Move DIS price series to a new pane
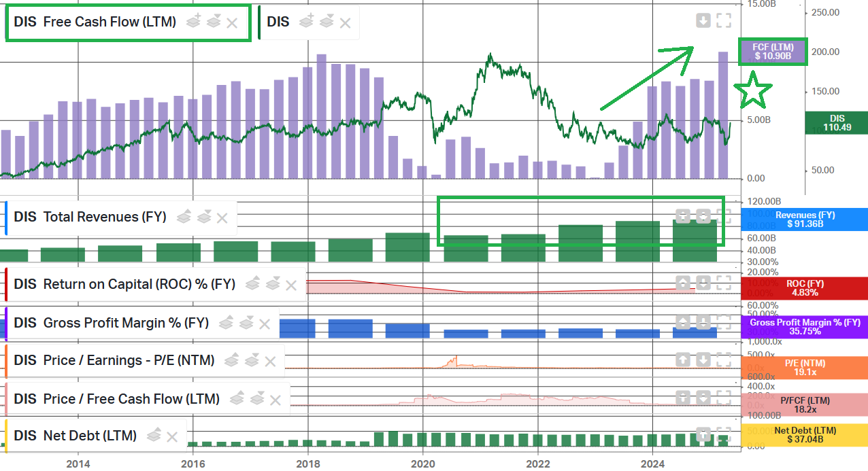Viewport: 868px width, 471px height. (x=307, y=22)
